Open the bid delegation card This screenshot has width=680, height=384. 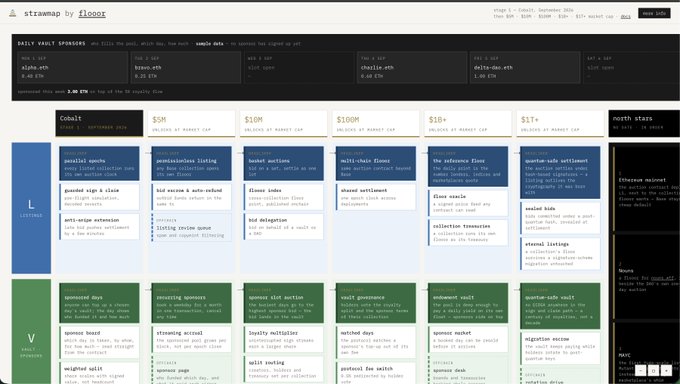[x=284, y=226]
